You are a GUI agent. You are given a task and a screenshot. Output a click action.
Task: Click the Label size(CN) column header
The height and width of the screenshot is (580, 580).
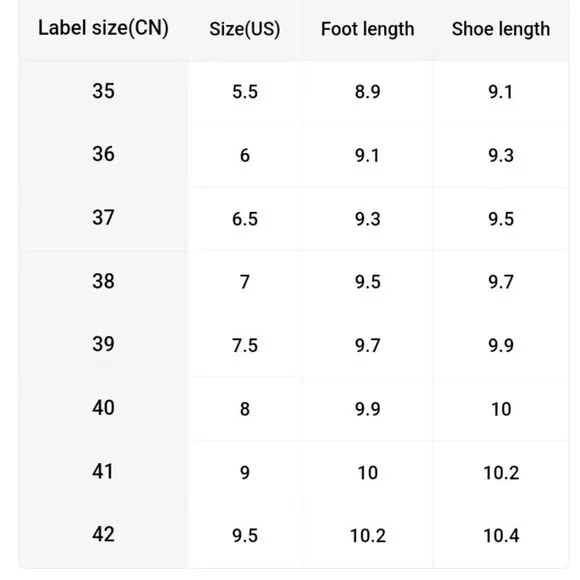103,28
